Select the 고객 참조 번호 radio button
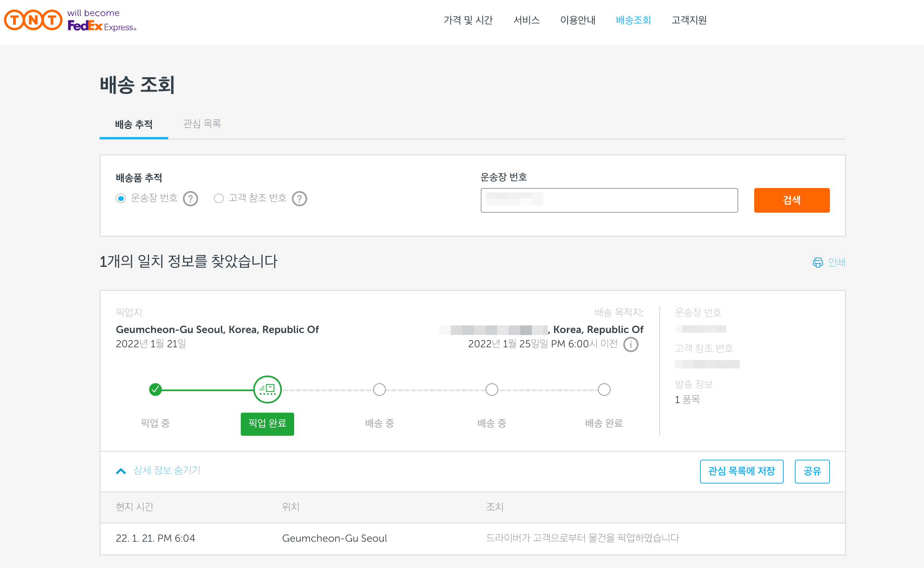 click(x=219, y=198)
